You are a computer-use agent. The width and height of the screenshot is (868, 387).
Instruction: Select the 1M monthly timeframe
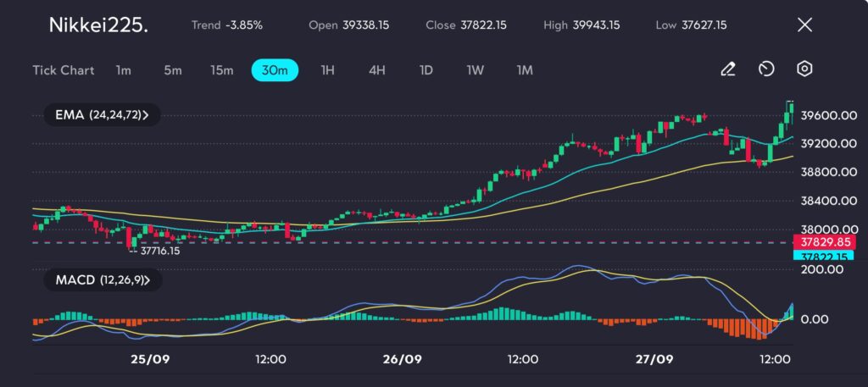(525, 70)
